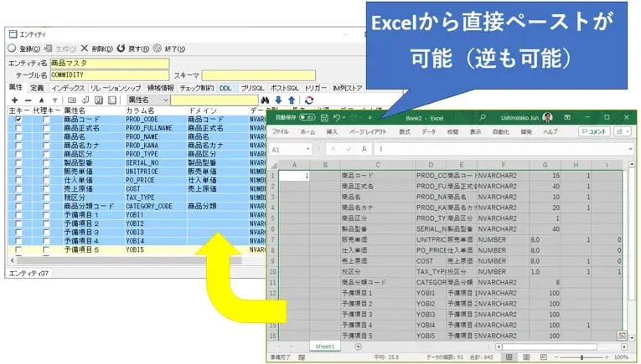Open the 属性名 search field dropdown
The height and width of the screenshot is (364, 641).
pos(165,100)
